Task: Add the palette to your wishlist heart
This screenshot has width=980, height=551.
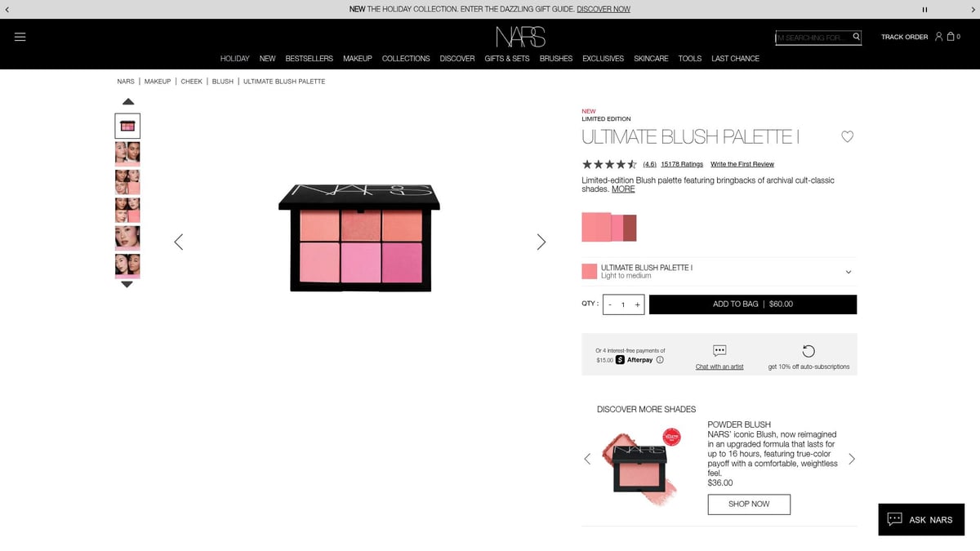Action: click(847, 136)
